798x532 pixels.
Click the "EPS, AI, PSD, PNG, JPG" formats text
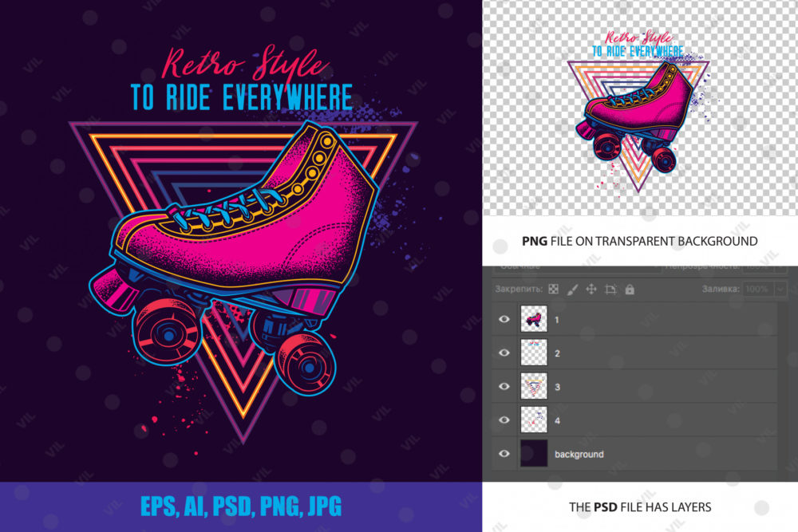click(x=241, y=506)
